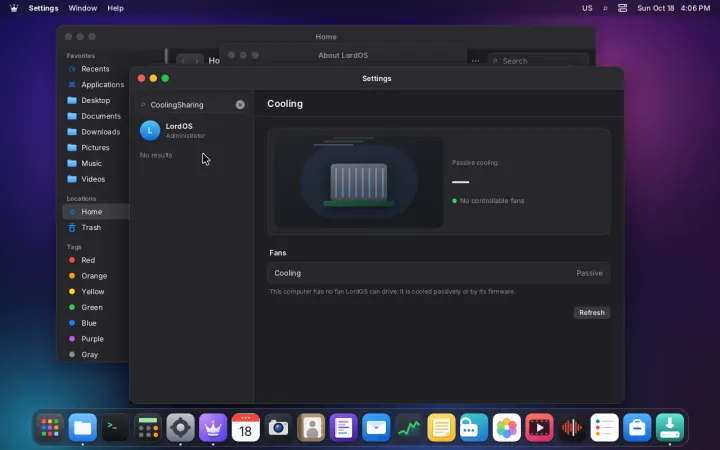Viewport: 720px width, 450px height.
Task: Open the purple text editor dock icon
Action: [x=343, y=428]
